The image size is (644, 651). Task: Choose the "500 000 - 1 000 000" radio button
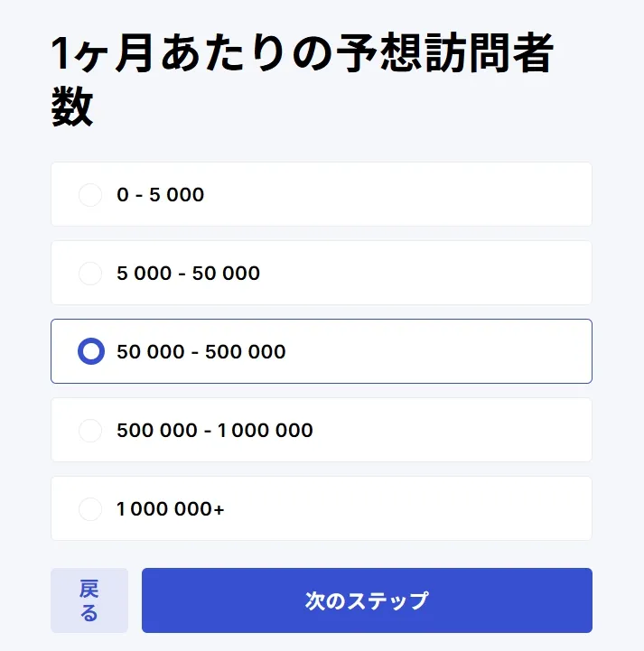click(90, 431)
